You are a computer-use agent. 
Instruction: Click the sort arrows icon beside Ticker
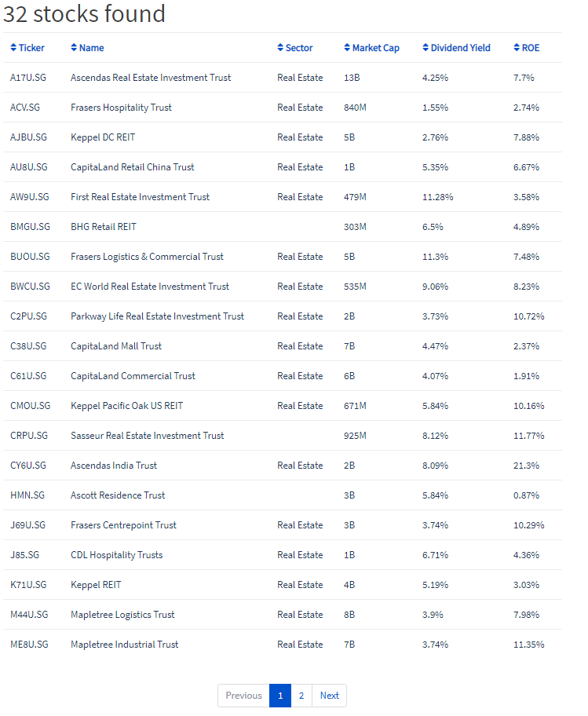pos(13,47)
